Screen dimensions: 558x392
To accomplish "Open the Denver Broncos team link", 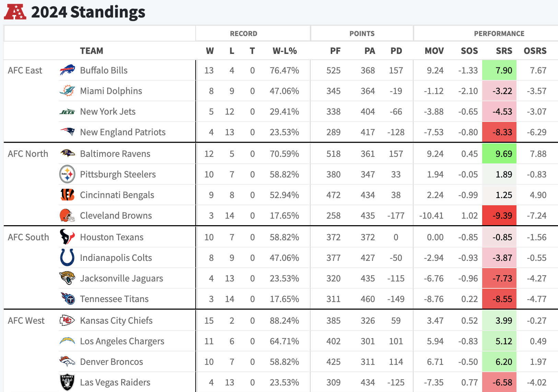I will 111,362.
